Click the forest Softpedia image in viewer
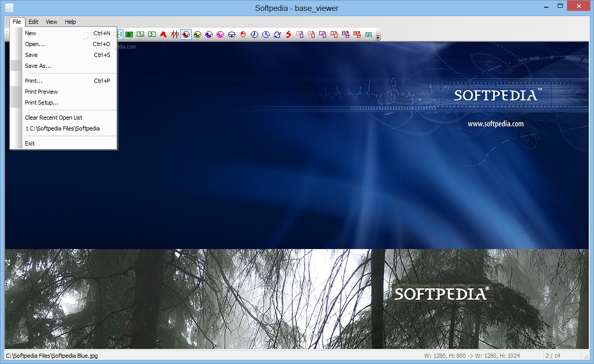The width and height of the screenshot is (594, 364). 297,299
